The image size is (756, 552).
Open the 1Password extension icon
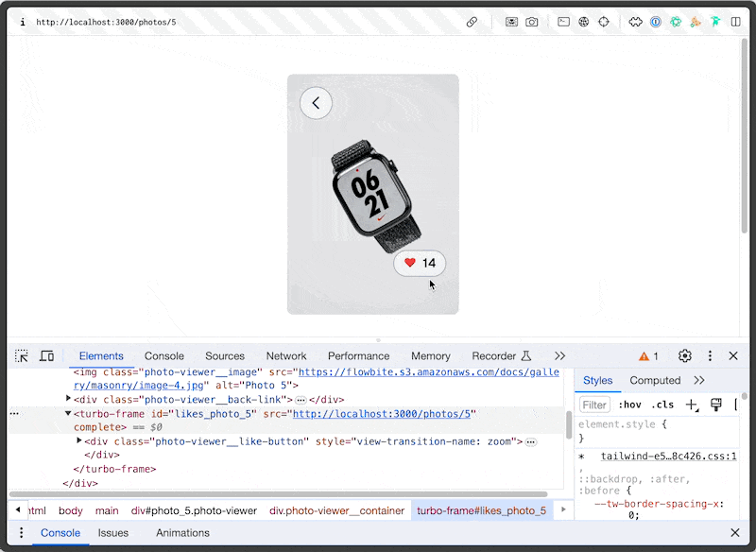pyautogui.click(x=656, y=22)
